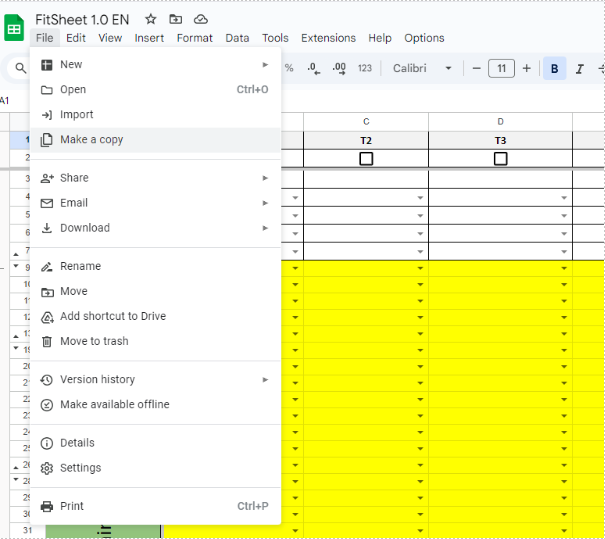Click the increase font size plus button

pyautogui.click(x=527, y=68)
